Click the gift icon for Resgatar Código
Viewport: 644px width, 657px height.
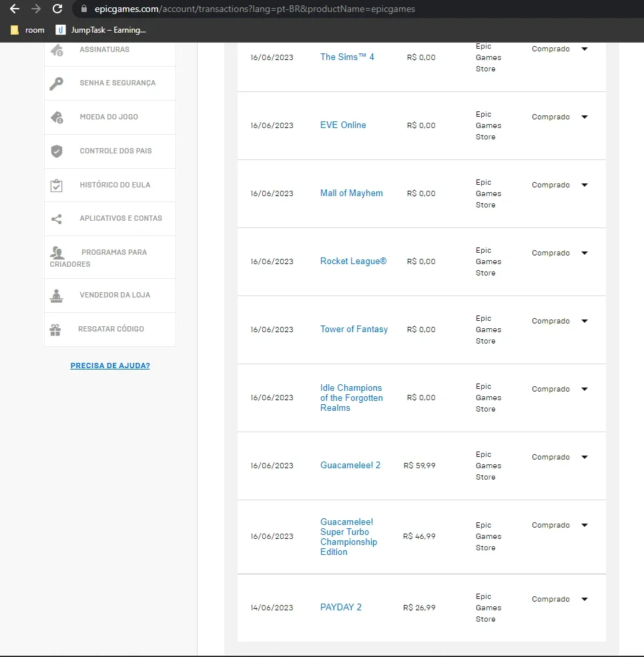[55, 330]
